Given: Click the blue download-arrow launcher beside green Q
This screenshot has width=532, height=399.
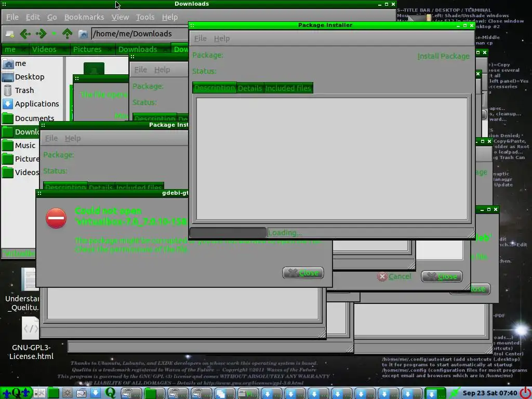Looking at the screenshot, I should pos(96,393).
